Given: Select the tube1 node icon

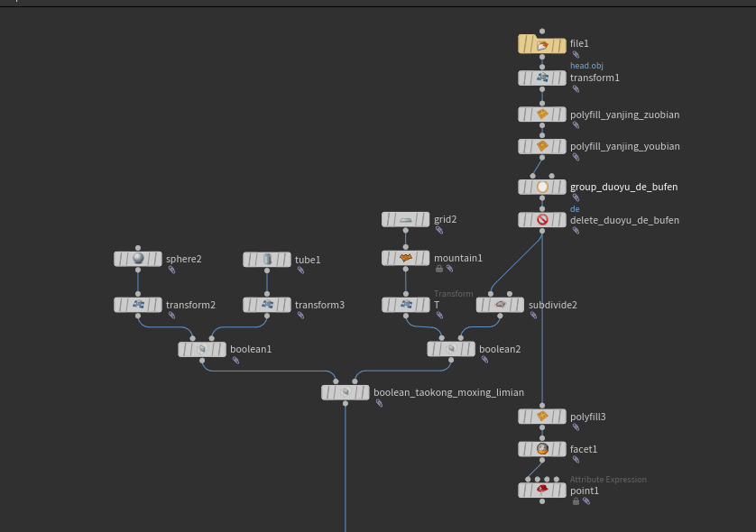Looking at the screenshot, I should point(267,260).
